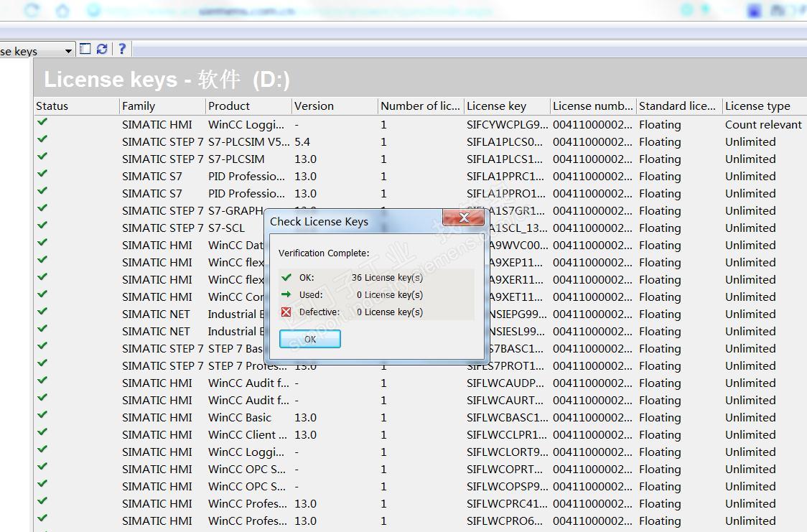Select SIMATIC NET family in NSIEPG99 row
Image resolution: width=807 pixels, height=532 pixels.
156,314
